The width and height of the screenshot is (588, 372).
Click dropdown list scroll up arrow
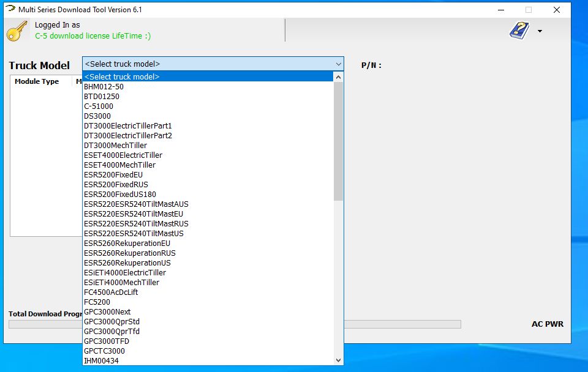tap(338, 77)
